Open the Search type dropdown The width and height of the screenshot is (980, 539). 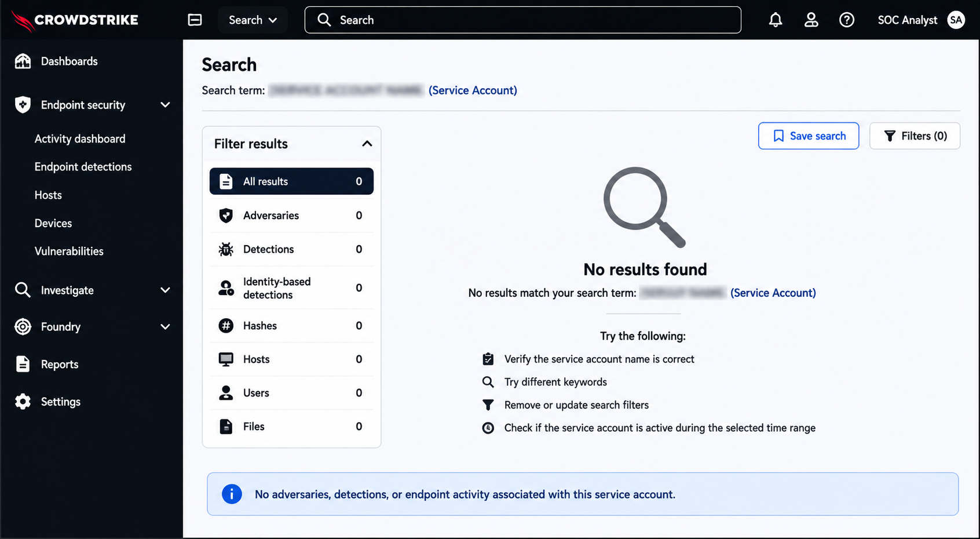pos(253,20)
